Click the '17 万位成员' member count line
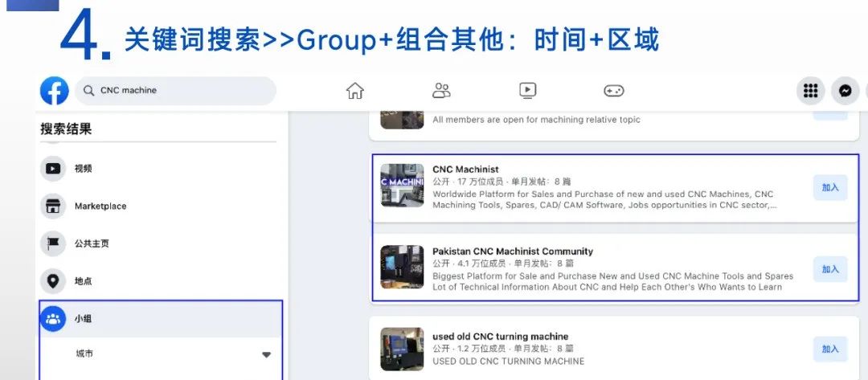This screenshot has width=868, height=380. pyautogui.click(x=502, y=182)
